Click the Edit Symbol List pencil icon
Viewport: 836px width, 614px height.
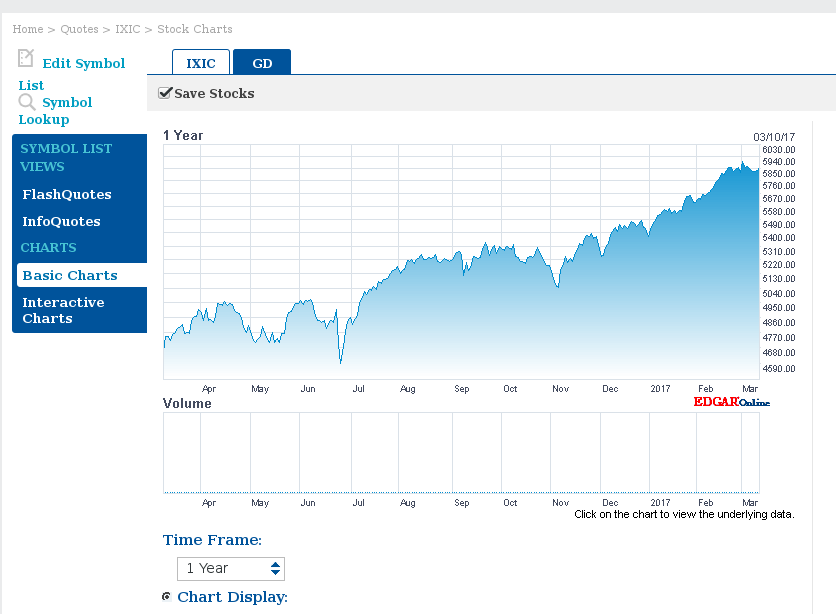click(x=26, y=58)
